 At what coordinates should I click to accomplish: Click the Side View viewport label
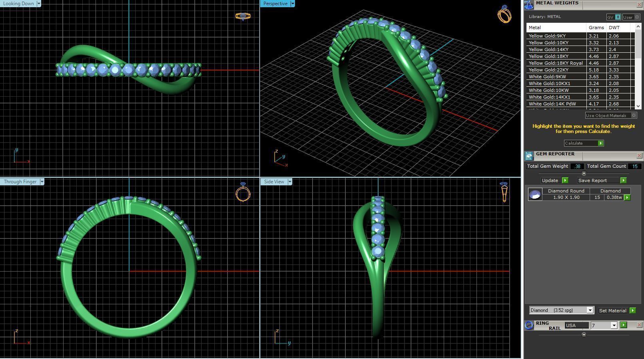(274, 182)
